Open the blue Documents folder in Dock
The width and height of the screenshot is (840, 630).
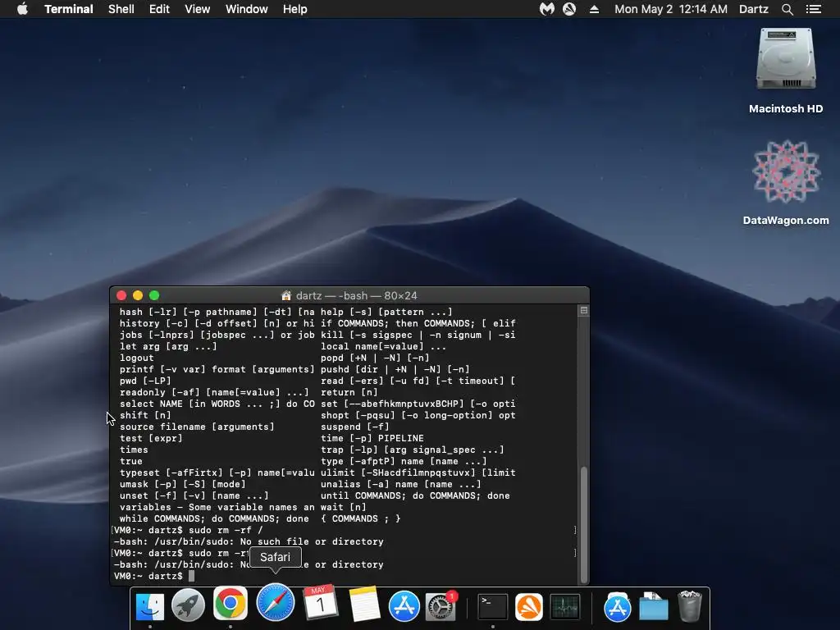coord(654,606)
